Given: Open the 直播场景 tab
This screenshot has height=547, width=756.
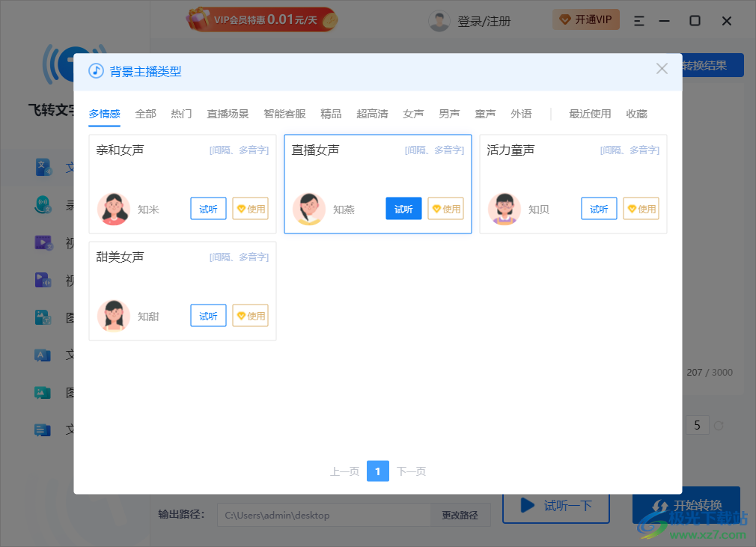Looking at the screenshot, I should click(228, 114).
